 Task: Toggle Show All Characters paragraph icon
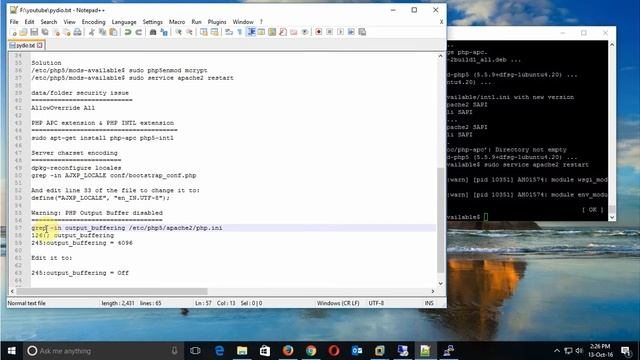point(240,32)
